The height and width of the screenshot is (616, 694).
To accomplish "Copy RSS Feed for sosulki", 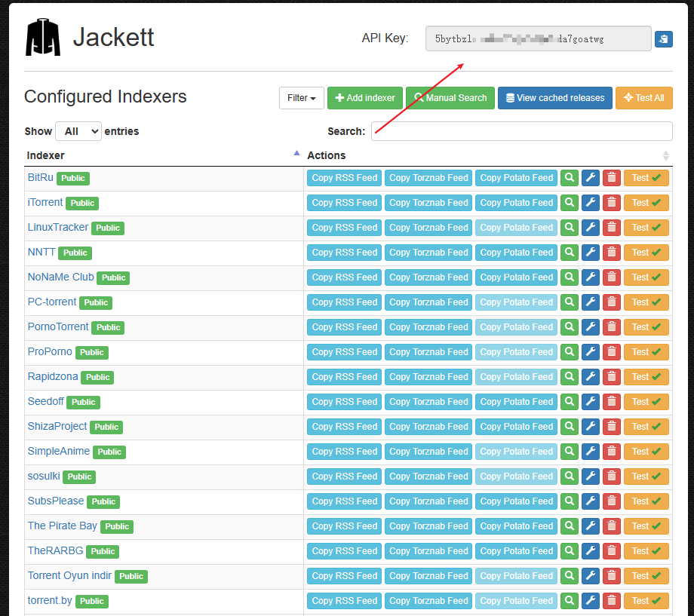I will point(344,477).
